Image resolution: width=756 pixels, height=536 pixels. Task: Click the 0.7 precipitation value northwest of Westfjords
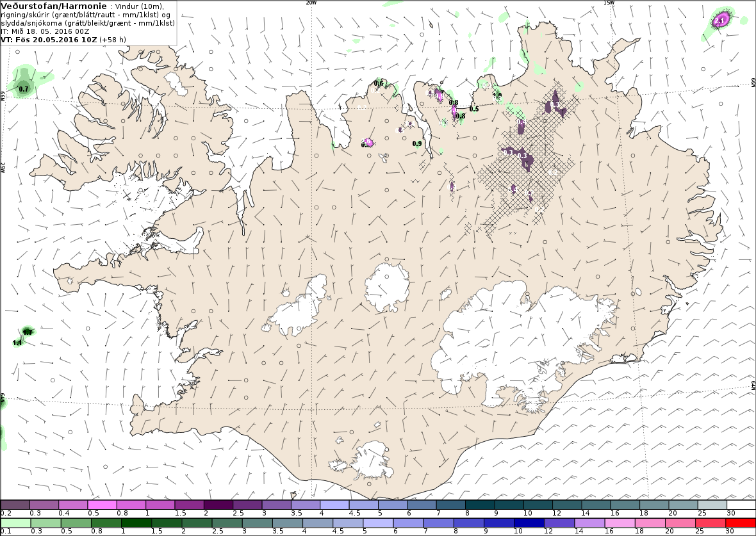click(x=23, y=88)
